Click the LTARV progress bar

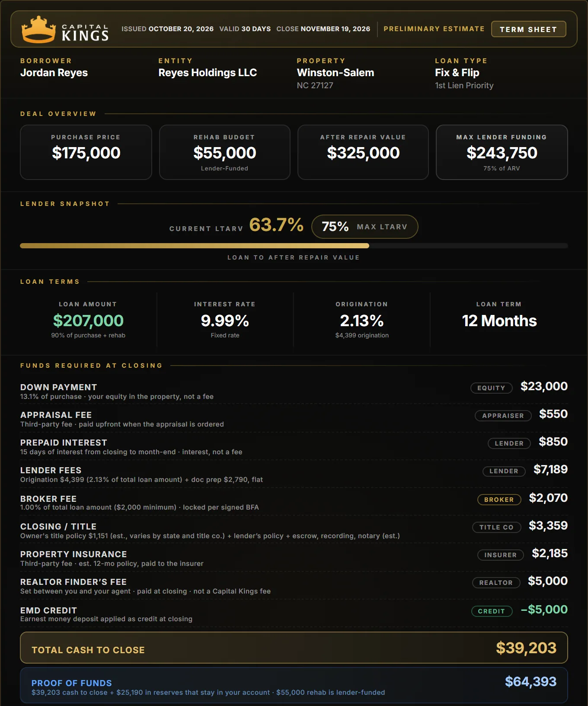294,246
